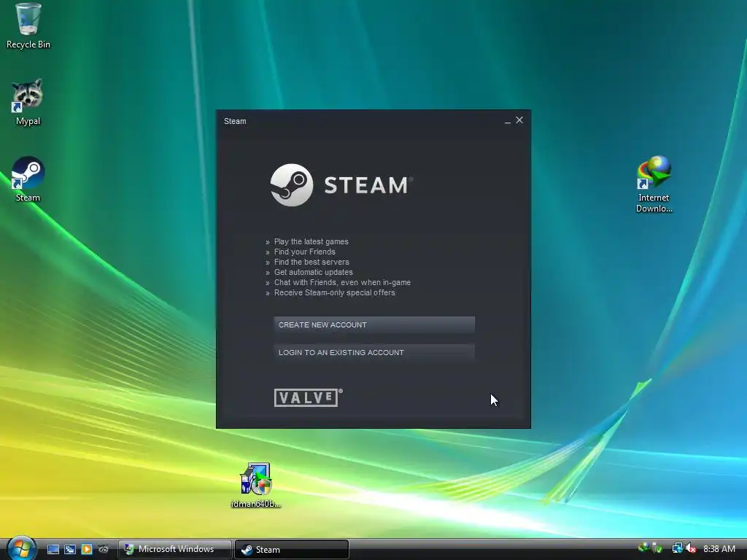
Task: Click Show Desktop in Quick Launch
Action: (x=53, y=549)
